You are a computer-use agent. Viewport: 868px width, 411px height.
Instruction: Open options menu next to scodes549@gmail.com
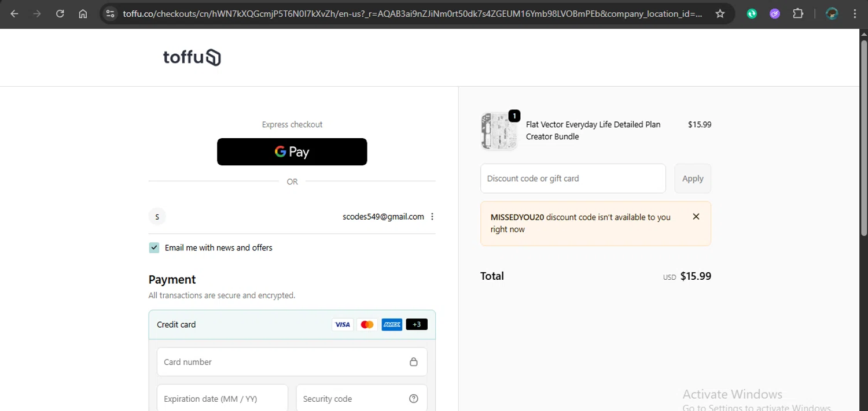tap(432, 217)
